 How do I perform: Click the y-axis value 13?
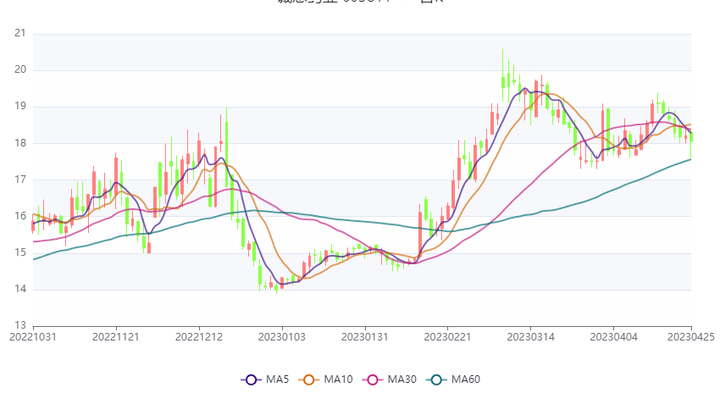(20, 326)
